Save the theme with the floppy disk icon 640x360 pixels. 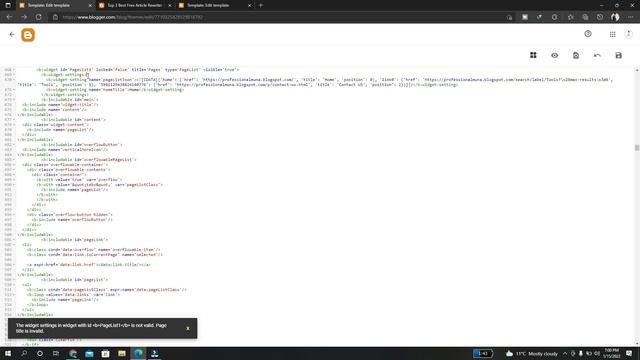pos(618,55)
